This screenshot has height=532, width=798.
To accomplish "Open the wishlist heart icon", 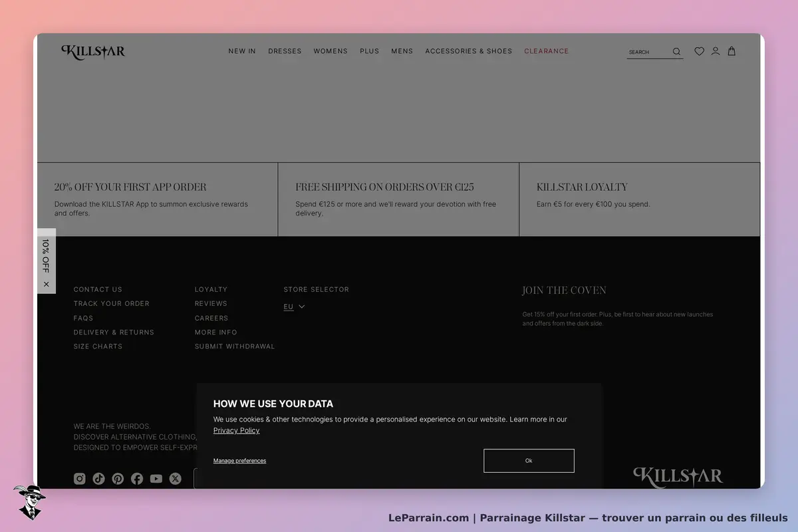I will (699, 51).
